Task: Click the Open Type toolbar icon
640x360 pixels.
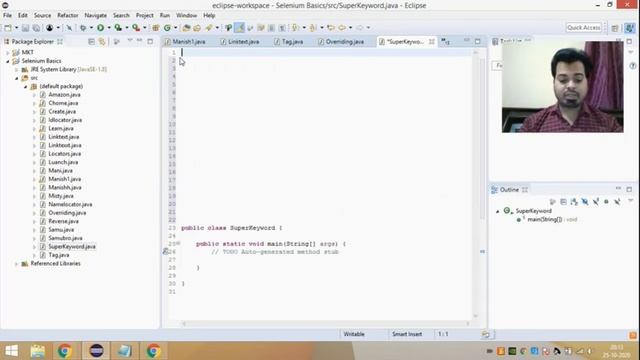Action: [186, 28]
